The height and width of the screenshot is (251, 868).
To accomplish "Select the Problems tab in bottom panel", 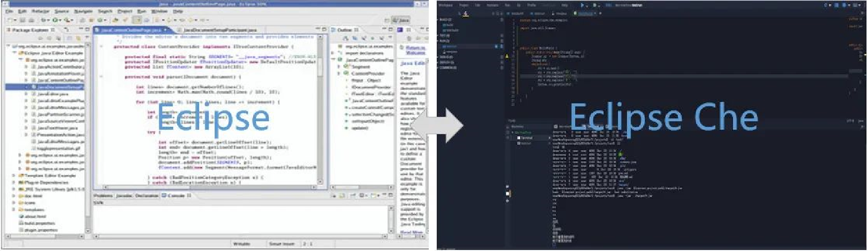I will (x=103, y=195).
